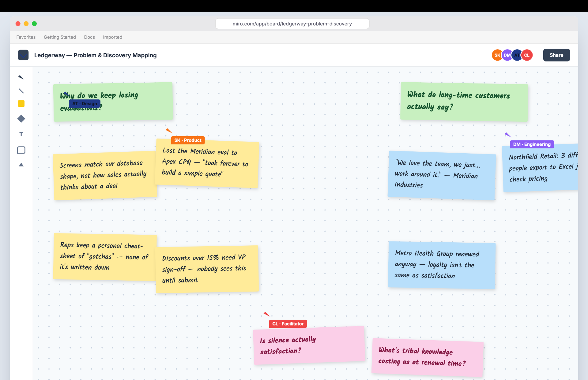Image resolution: width=588 pixels, height=380 pixels.
Task: Choose the diamond shape tool
Action: pos(21,119)
